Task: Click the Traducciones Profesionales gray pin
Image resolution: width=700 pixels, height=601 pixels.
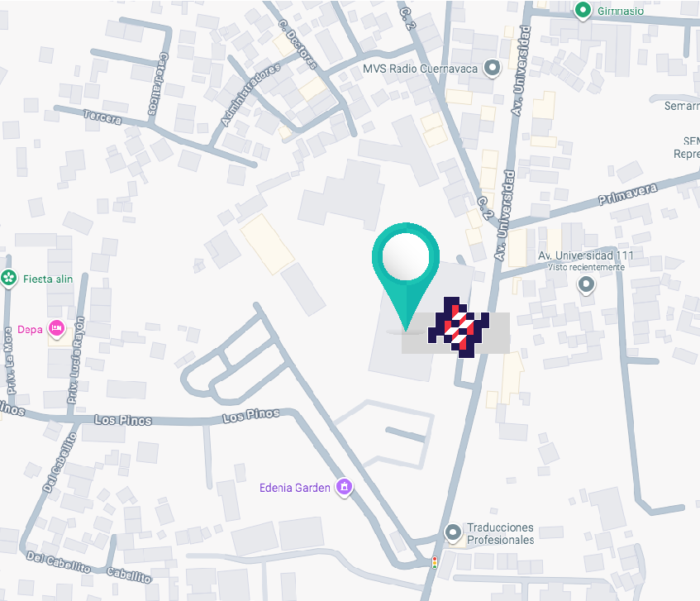Action: click(x=453, y=533)
